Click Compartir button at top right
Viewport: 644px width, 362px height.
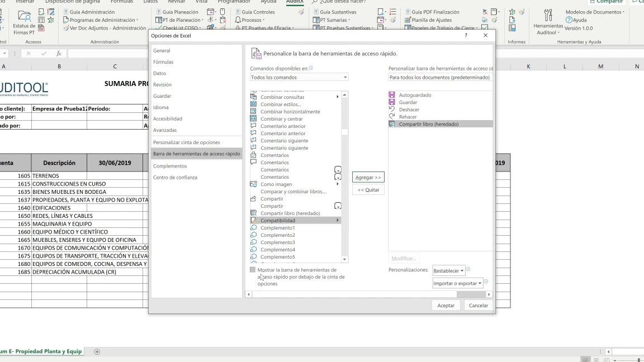(x=606, y=2)
